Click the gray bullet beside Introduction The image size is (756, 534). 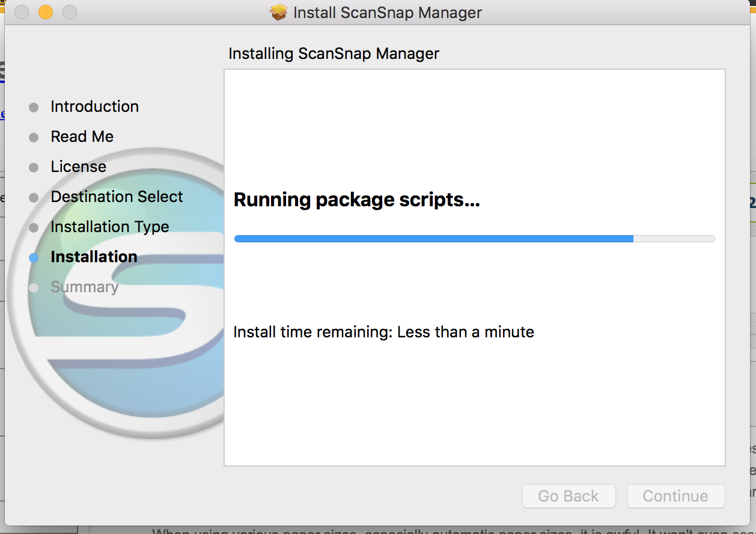[34, 108]
